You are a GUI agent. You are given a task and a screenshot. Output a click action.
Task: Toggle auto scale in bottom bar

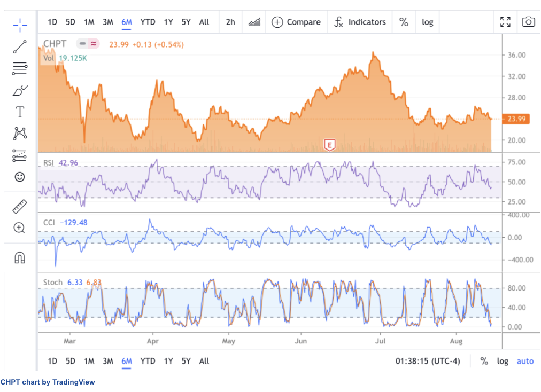(525, 362)
